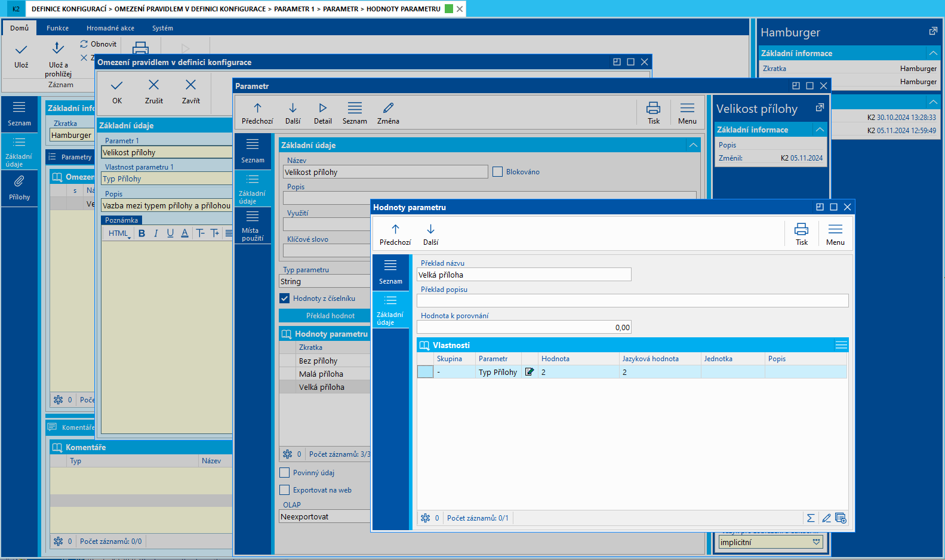
Task: Click the Hodnota column header in Vlastnosti
Action: pyautogui.click(x=578, y=359)
